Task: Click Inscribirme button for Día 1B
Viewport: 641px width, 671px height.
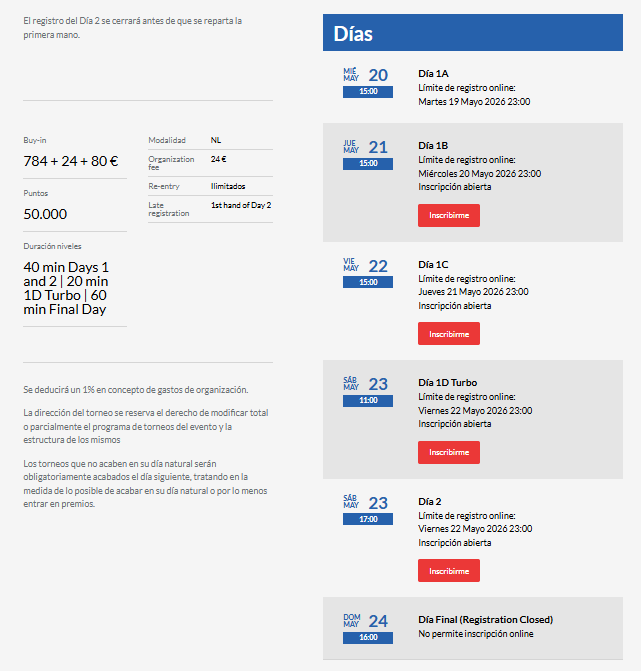Action: click(x=448, y=215)
